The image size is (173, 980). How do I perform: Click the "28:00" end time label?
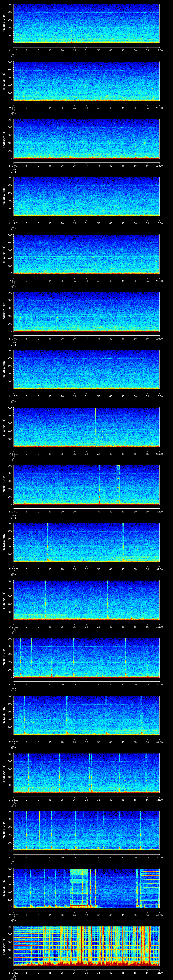coord(160,396)
